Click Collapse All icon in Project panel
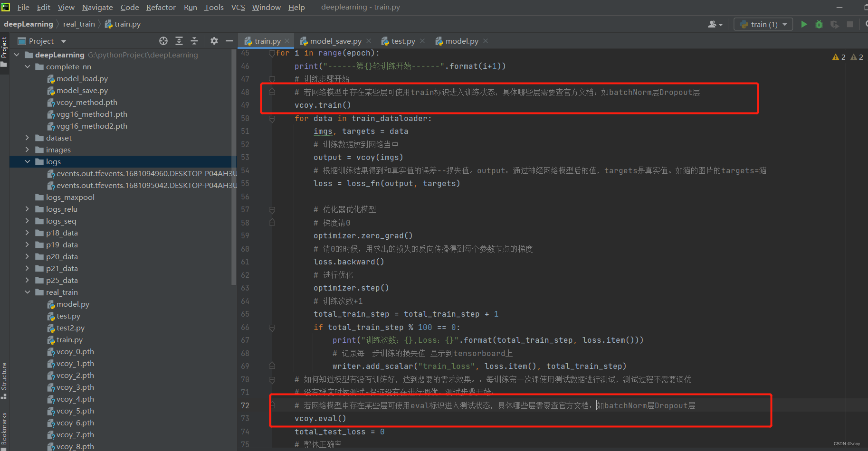 pos(194,41)
